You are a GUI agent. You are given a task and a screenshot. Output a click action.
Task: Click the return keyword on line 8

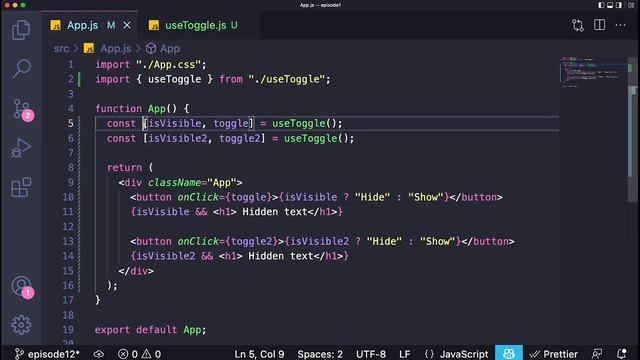click(124, 168)
